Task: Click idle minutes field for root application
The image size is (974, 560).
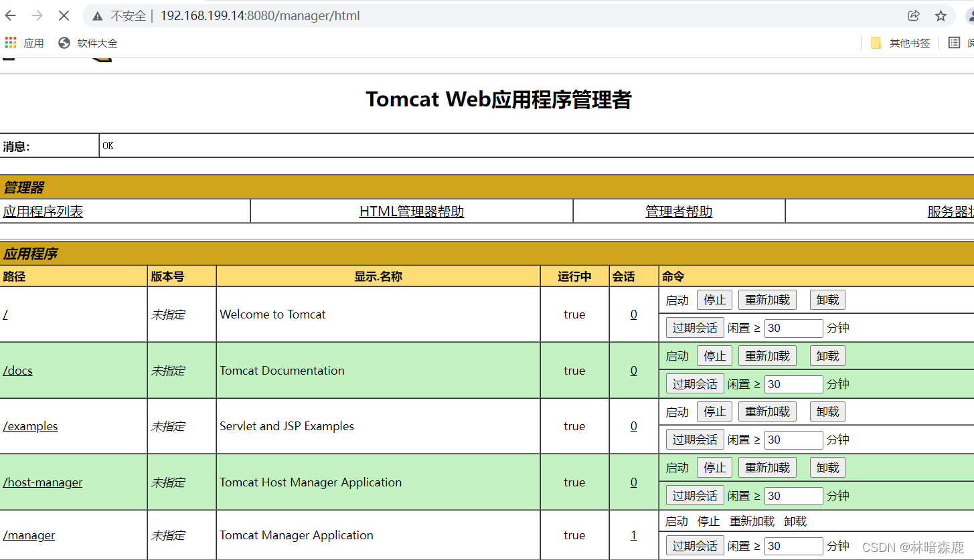Action: coord(793,328)
